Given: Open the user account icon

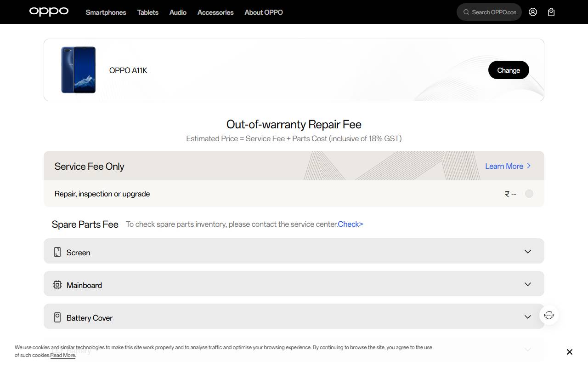Looking at the screenshot, I should (533, 12).
